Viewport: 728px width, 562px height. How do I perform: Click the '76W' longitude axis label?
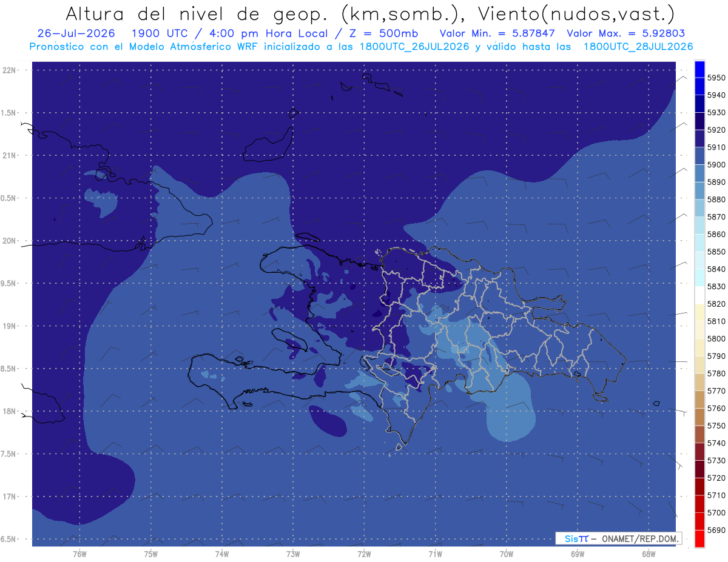79,554
